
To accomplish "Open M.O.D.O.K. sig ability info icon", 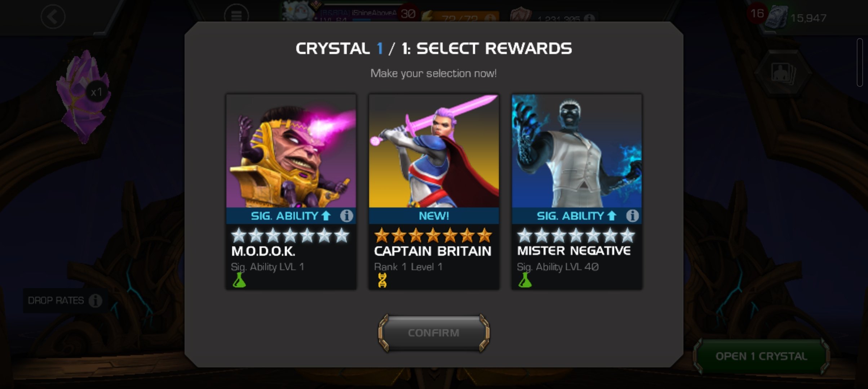I will click(346, 216).
